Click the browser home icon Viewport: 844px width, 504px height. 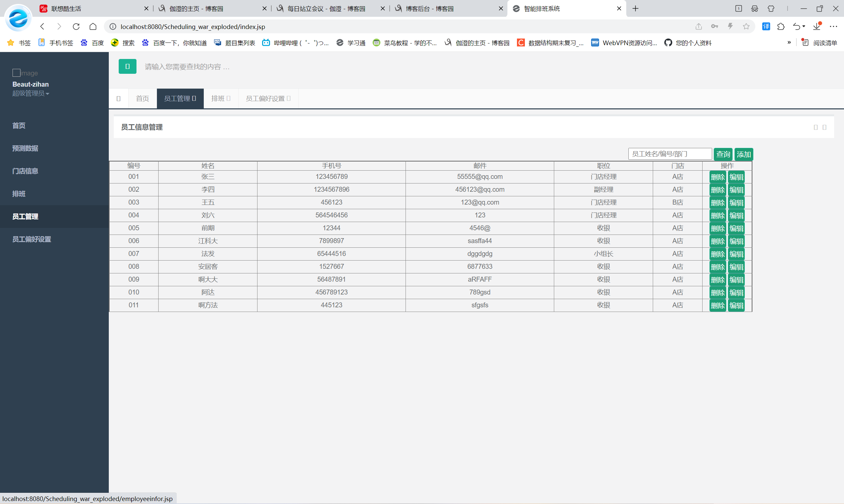pos(93,26)
